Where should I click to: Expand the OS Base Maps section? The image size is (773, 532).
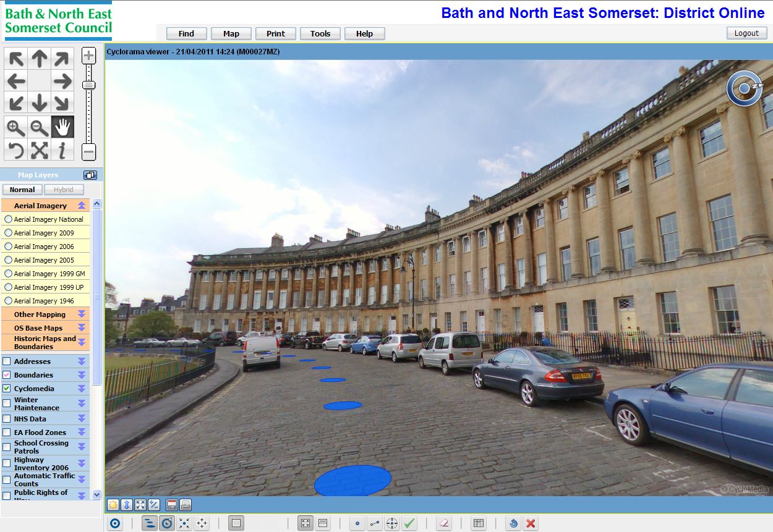82,327
